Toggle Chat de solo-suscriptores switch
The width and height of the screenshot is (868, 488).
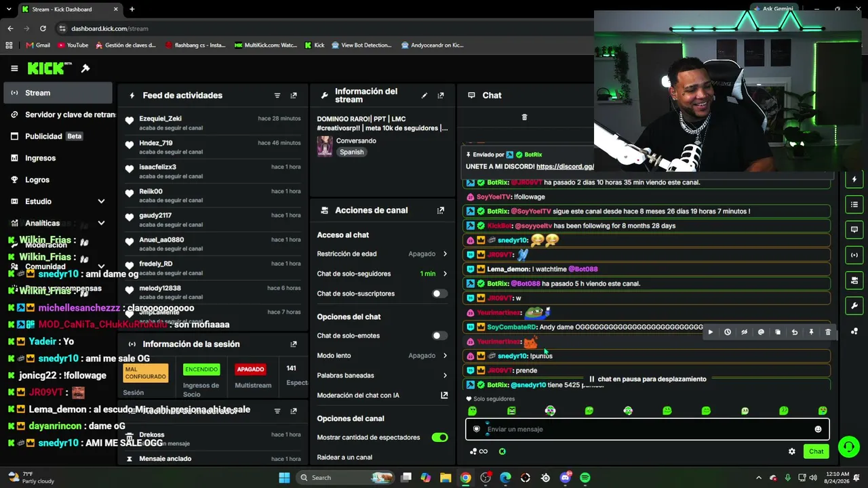[x=439, y=293]
